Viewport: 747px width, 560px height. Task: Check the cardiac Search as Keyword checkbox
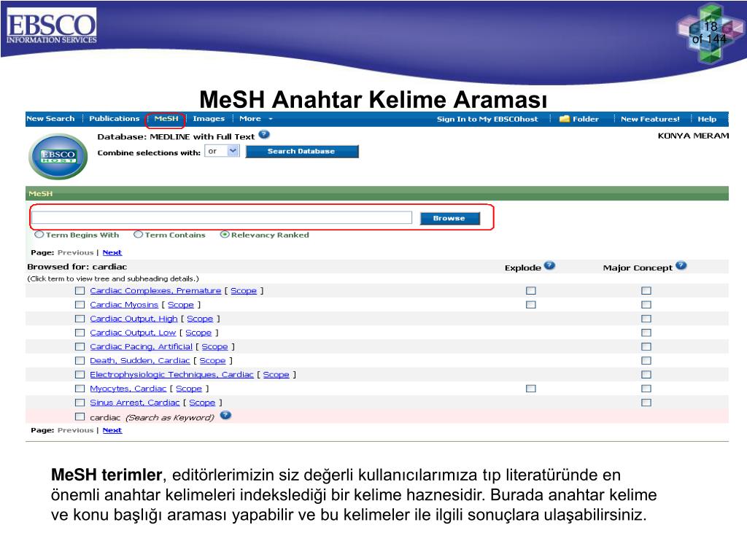[x=80, y=416]
